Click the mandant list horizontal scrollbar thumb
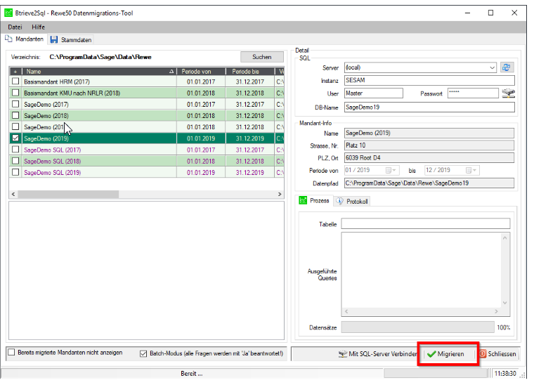This screenshot has width=534, height=392. [68, 194]
